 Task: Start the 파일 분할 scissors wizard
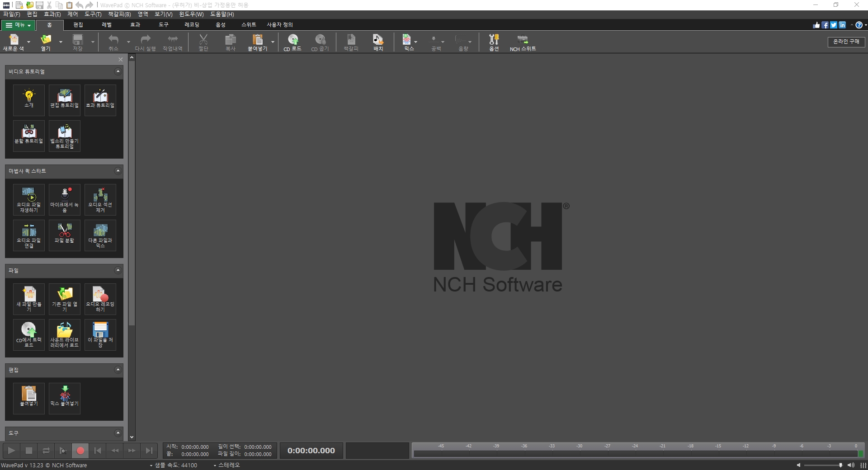65,235
